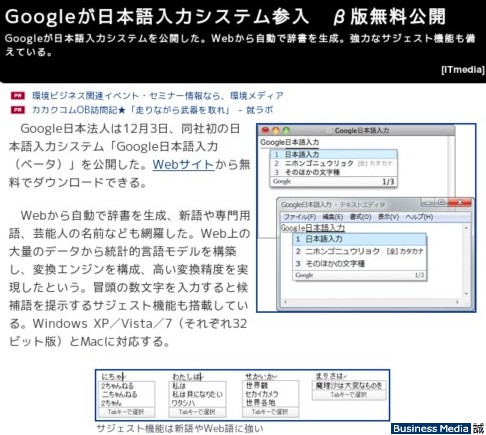The image size is (486, 435).
Task: Select suggestion 二ちゃんねる under にちゃ
Action: click(x=119, y=394)
